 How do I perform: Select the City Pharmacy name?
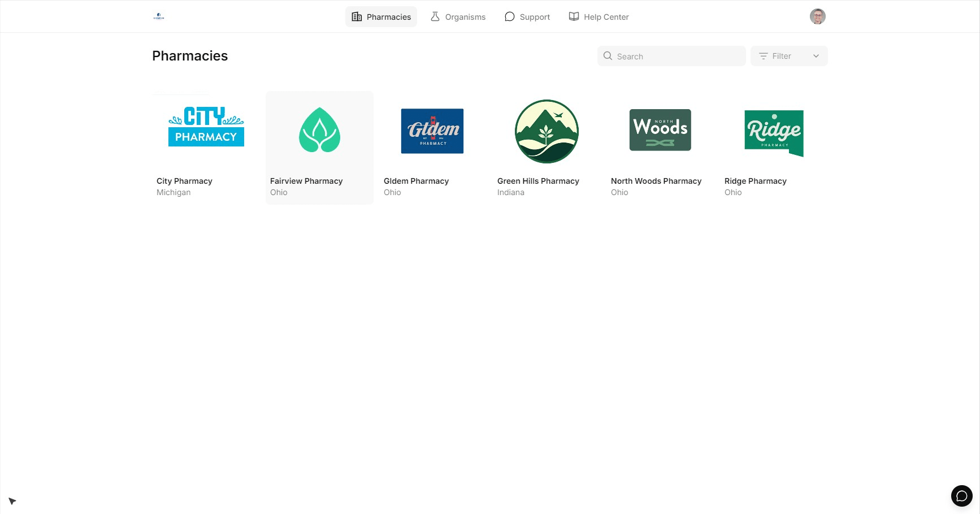[x=184, y=181]
